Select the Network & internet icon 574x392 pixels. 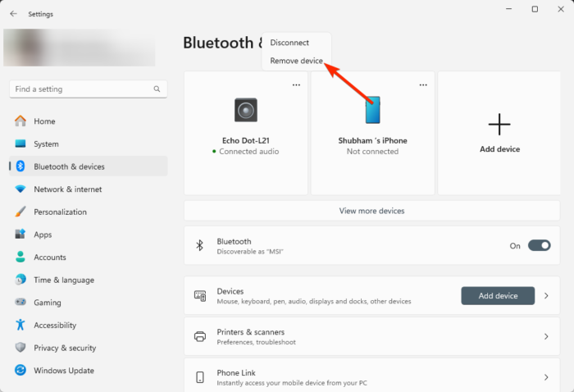pos(20,189)
